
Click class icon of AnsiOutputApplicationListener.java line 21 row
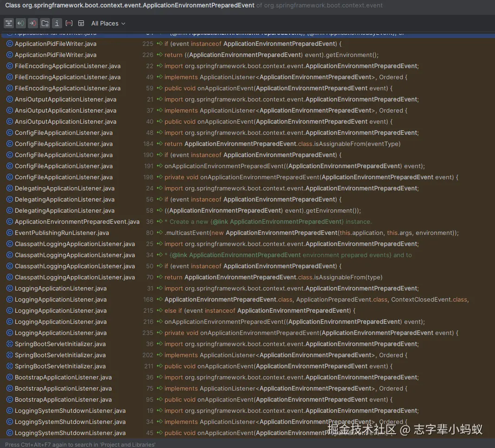(x=10, y=100)
